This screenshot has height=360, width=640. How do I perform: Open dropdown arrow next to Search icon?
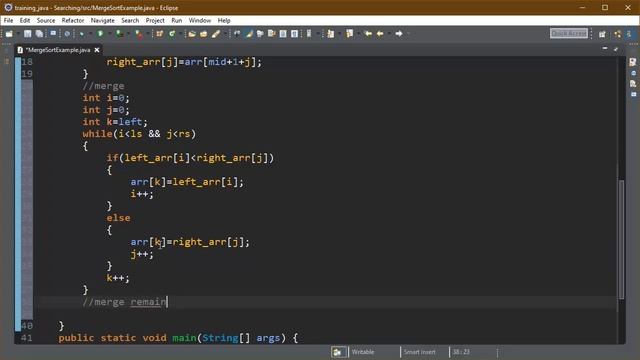[225, 34]
